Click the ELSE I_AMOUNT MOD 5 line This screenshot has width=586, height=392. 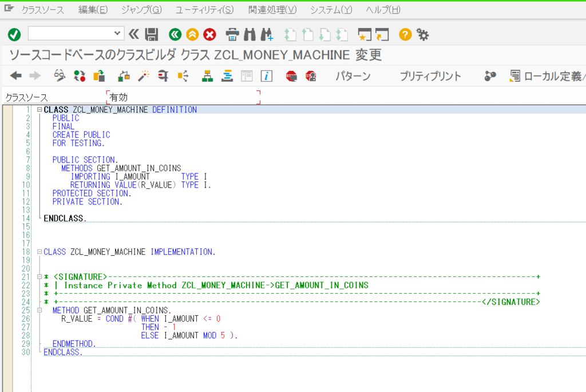click(x=189, y=335)
